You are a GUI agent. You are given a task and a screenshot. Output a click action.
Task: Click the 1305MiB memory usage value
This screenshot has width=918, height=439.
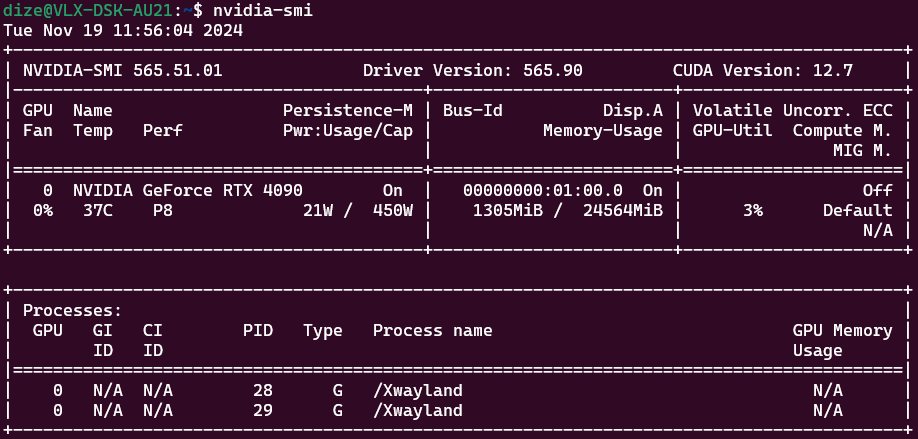pos(507,211)
